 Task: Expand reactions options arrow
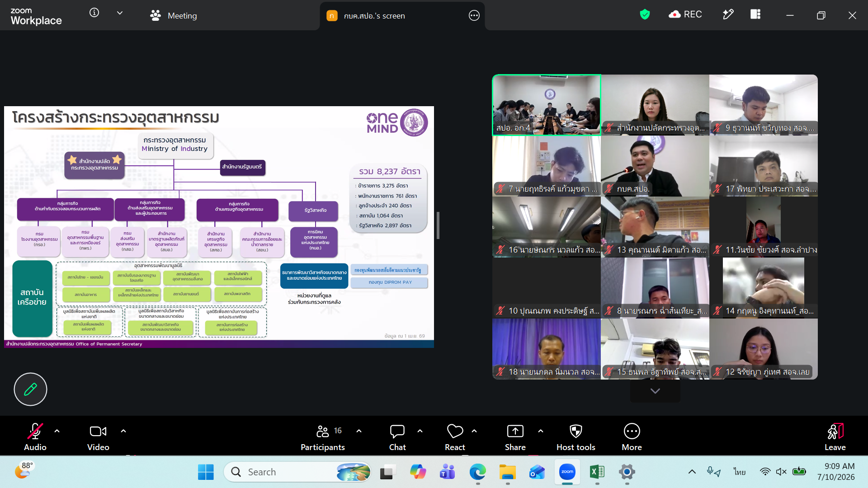coord(474,431)
